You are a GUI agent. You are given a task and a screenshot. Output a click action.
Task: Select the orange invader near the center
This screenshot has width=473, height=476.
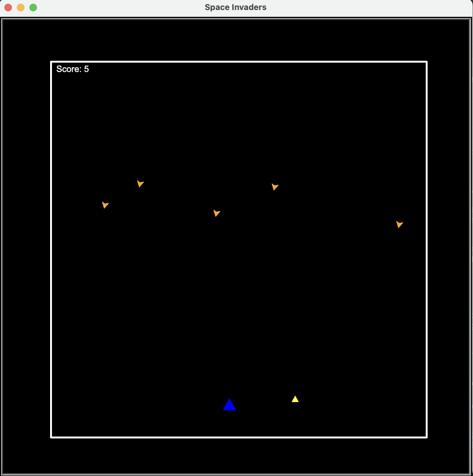(217, 213)
